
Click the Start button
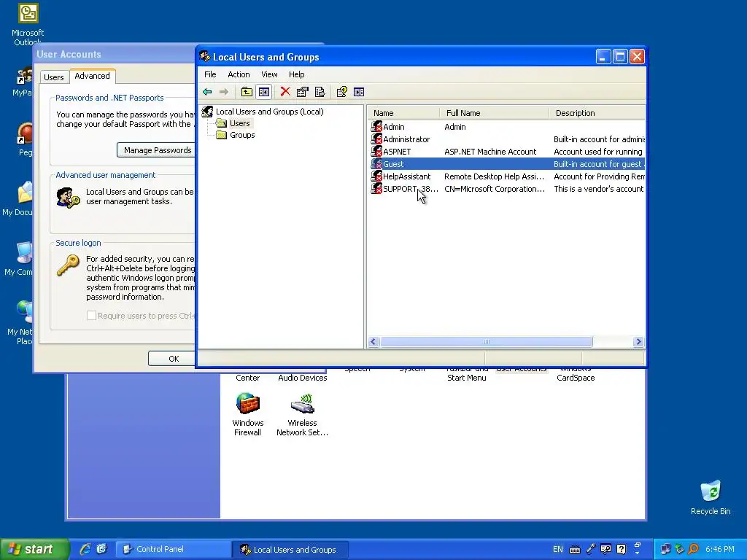34,549
